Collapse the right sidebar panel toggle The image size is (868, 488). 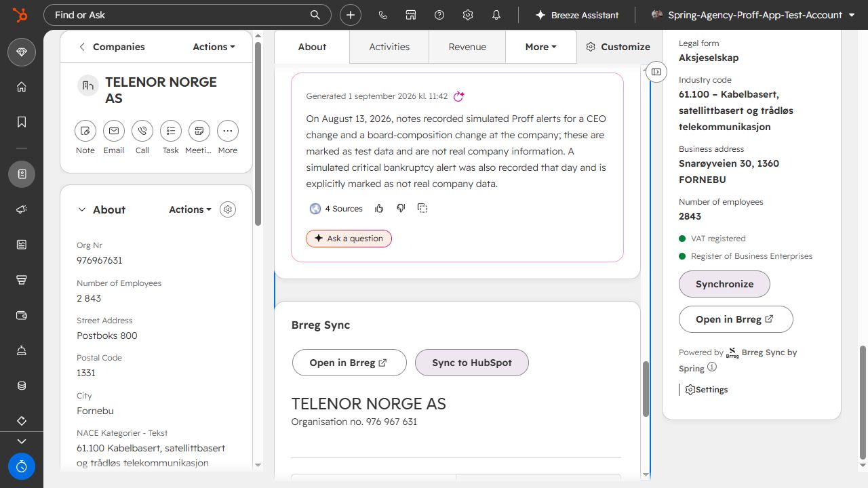(656, 72)
